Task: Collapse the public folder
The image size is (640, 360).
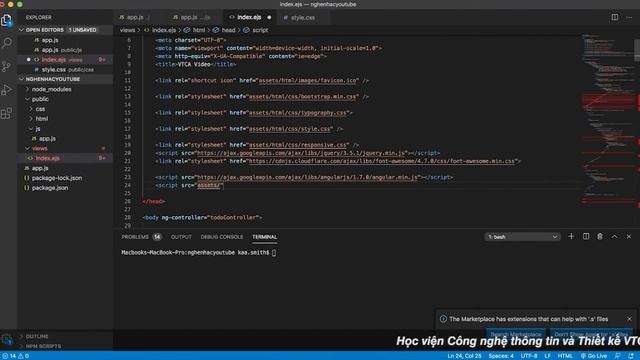Action: [40, 99]
